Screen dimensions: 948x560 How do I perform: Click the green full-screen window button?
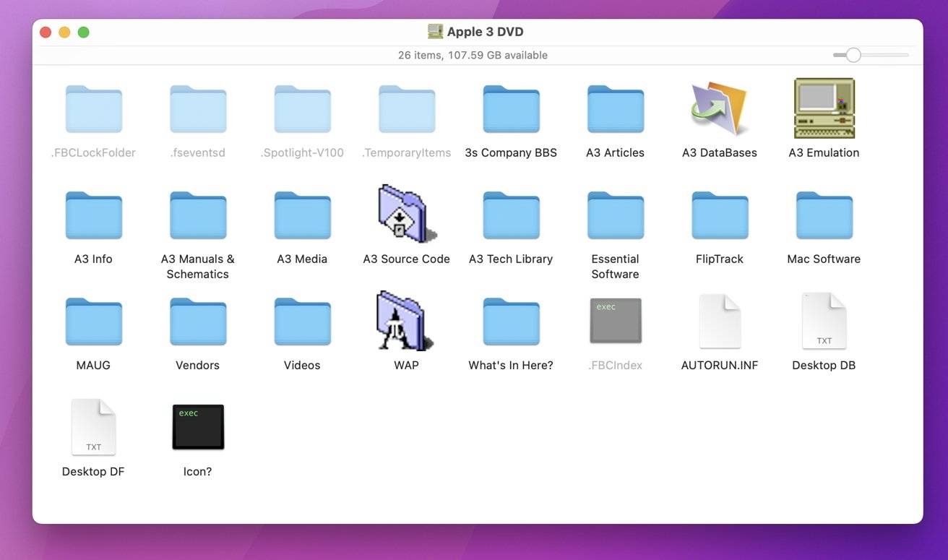click(x=83, y=32)
